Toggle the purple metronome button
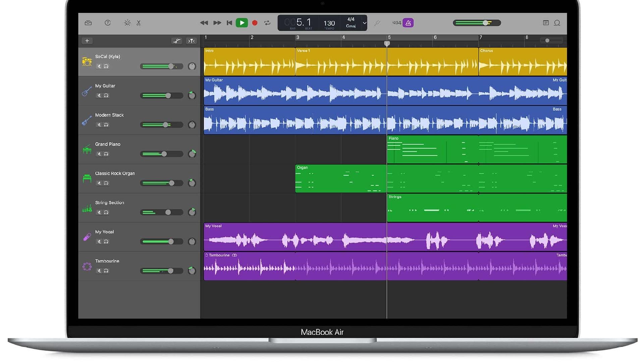Screen dimensions: 644x362 [x=408, y=23]
